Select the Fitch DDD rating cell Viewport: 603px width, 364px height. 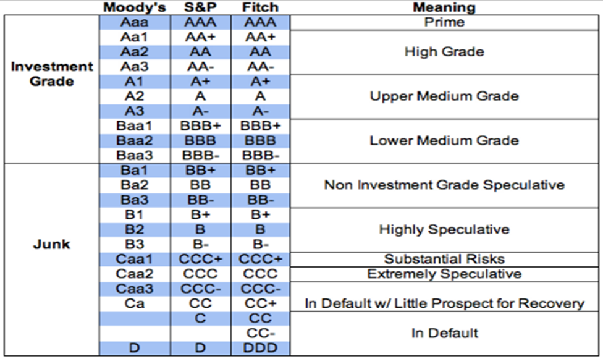tap(260, 348)
